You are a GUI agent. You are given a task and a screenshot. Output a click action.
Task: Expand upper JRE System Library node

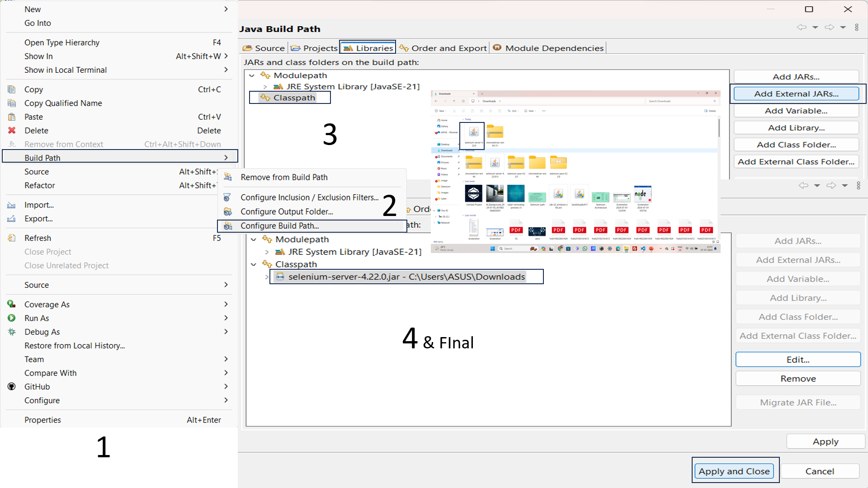tap(265, 87)
